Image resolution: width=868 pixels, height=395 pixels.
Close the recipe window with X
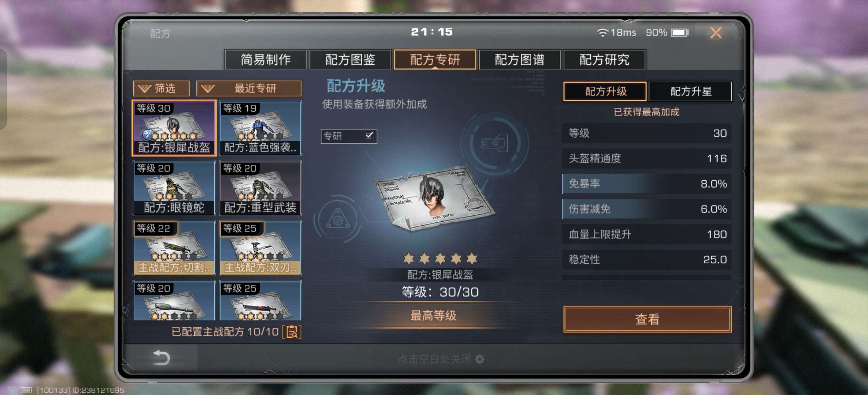(716, 33)
